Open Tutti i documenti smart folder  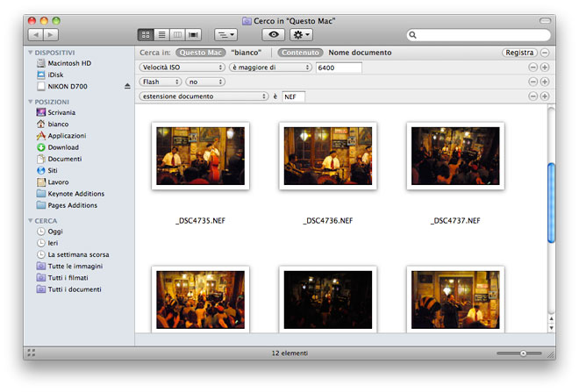tap(75, 289)
